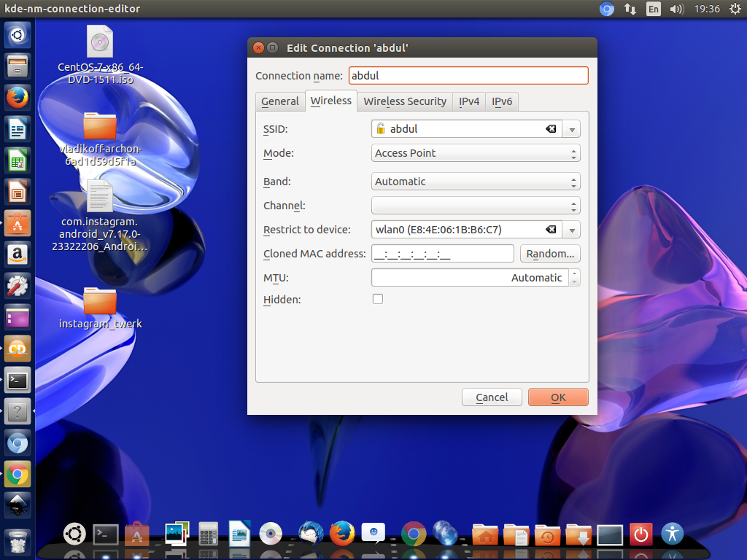Confirm the connection with OK
This screenshot has width=747, height=560.
558,397
